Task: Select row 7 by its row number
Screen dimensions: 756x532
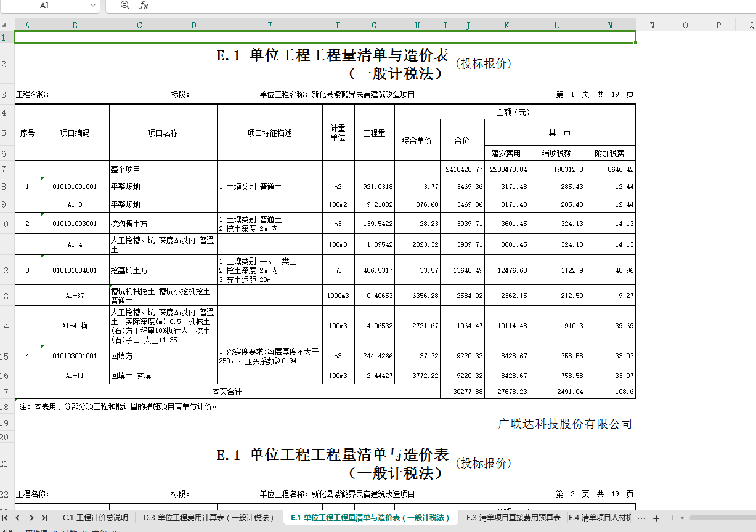Action: [7, 169]
